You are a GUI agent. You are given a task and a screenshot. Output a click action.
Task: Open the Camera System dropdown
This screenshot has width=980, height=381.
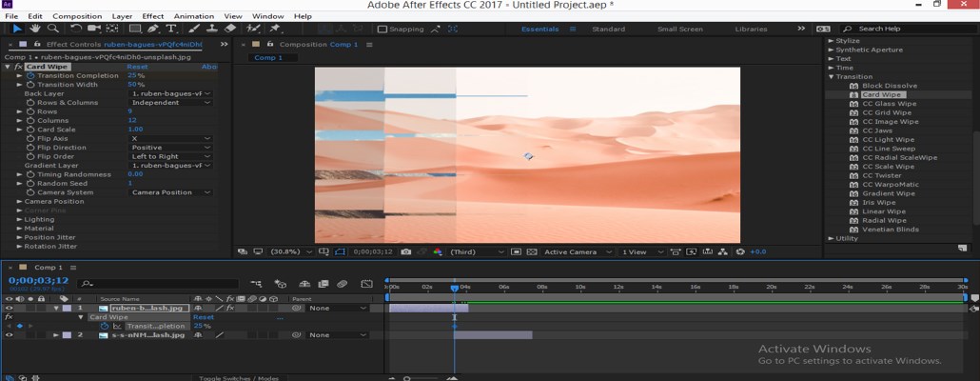(x=170, y=192)
